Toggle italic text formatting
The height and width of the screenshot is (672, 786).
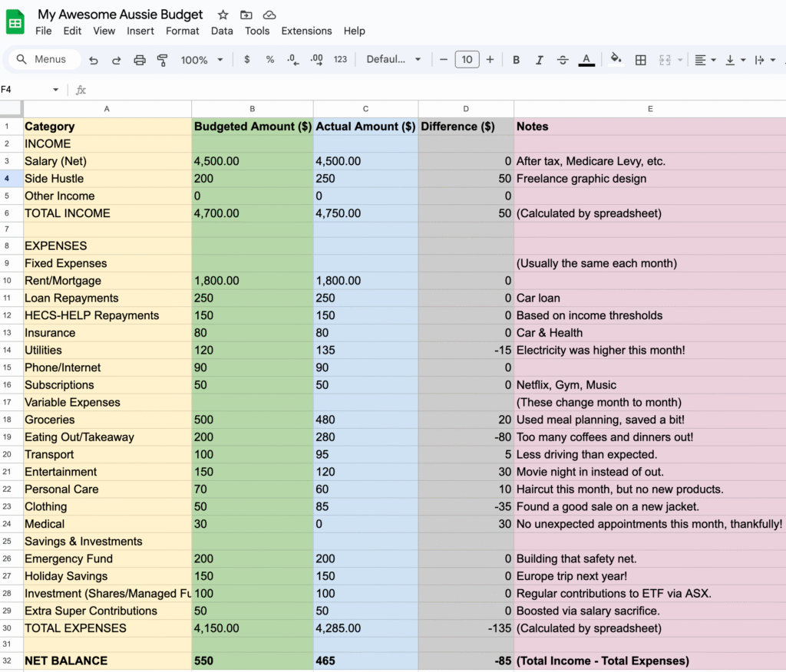coord(539,60)
